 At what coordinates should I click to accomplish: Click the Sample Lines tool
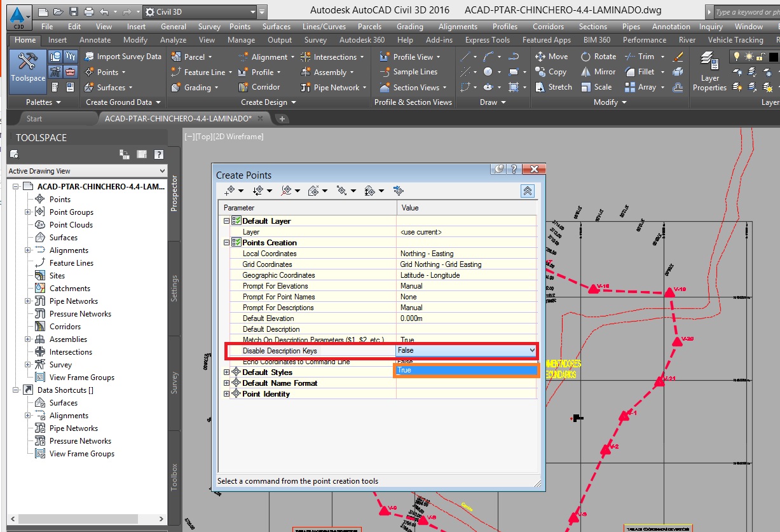(x=408, y=72)
